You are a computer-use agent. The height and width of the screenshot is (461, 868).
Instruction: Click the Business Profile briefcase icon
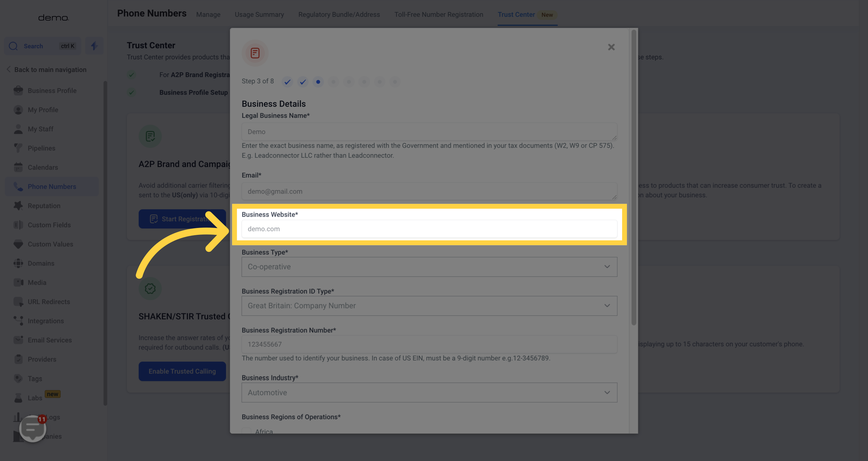coord(18,91)
